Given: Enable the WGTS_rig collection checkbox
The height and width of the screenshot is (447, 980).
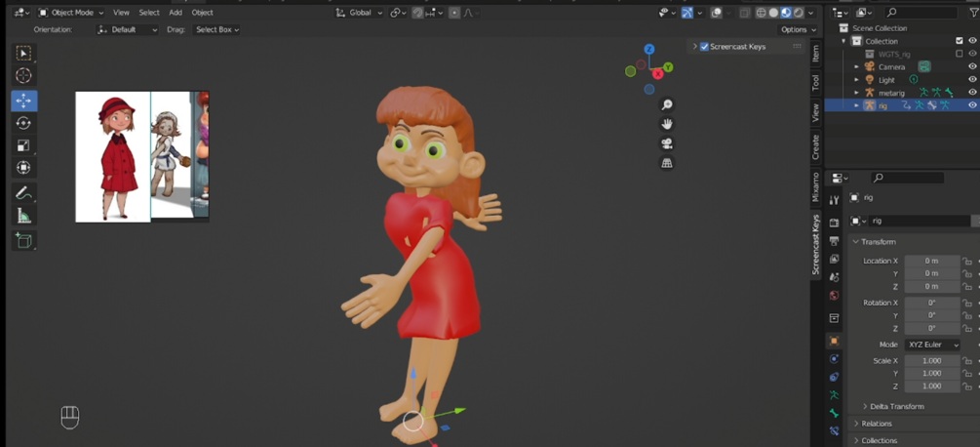Looking at the screenshot, I should [x=960, y=55].
